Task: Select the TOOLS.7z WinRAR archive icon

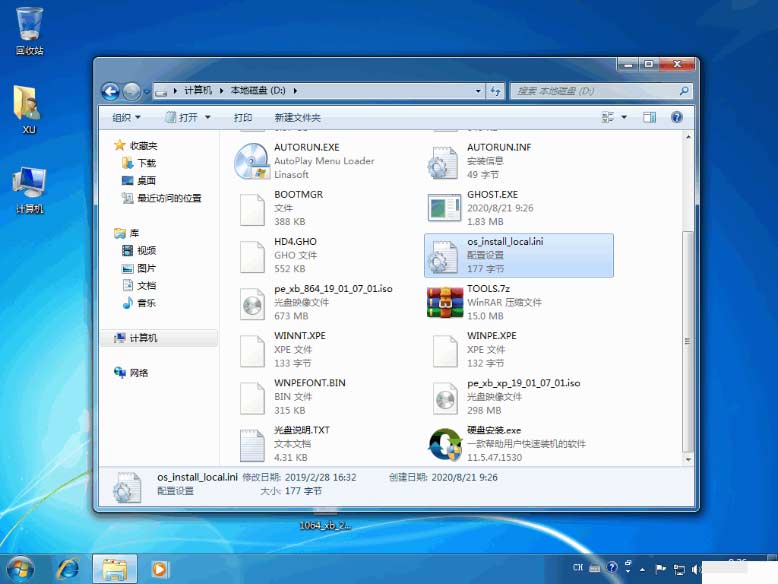Action: pyautogui.click(x=444, y=303)
